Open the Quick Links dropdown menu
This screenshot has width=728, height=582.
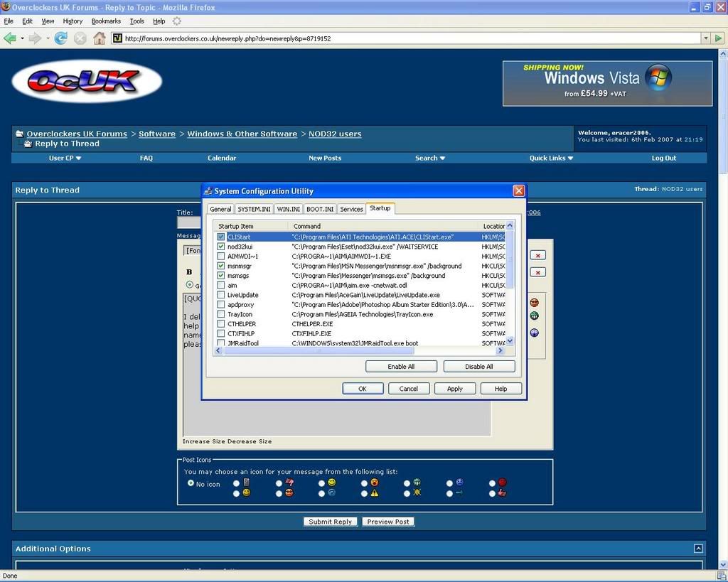click(x=551, y=158)
